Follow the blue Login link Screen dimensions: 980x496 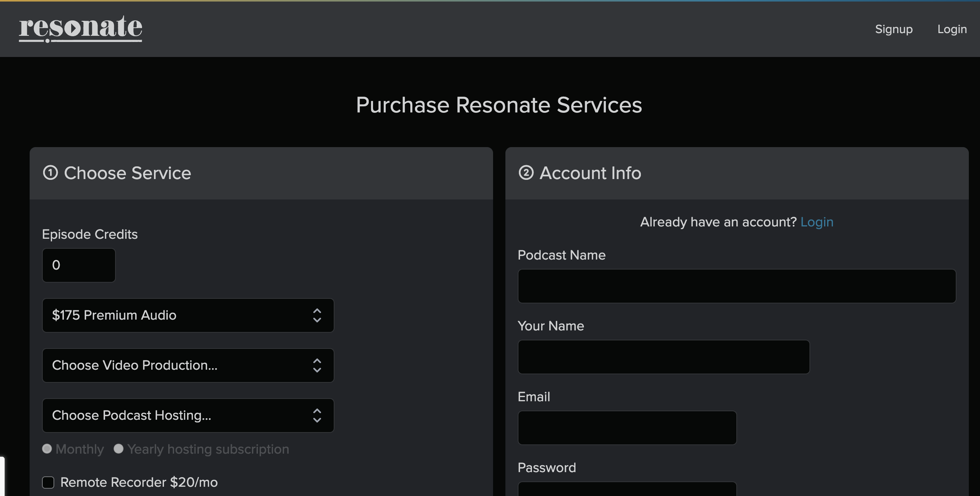click(816, 222)
